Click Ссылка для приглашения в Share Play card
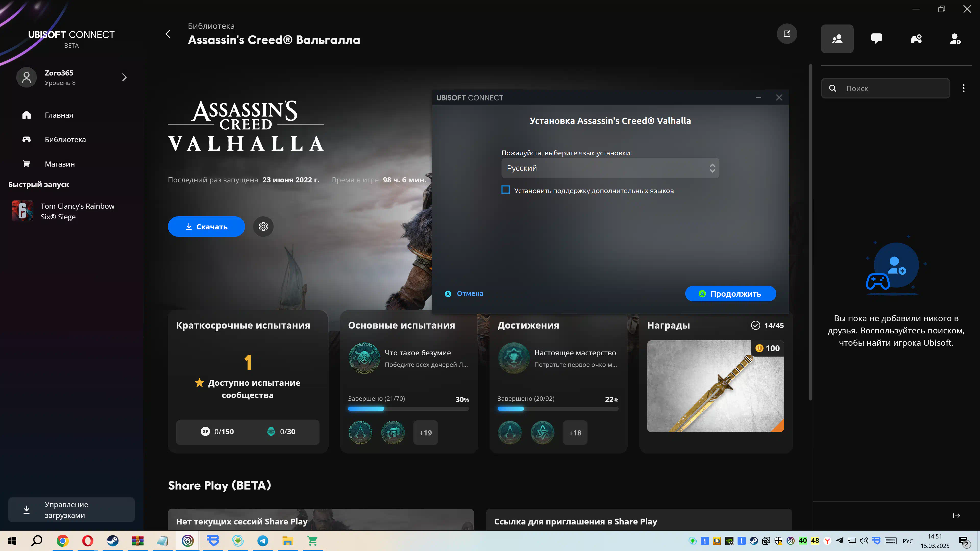980x551 pixels. tap(639, 520)
